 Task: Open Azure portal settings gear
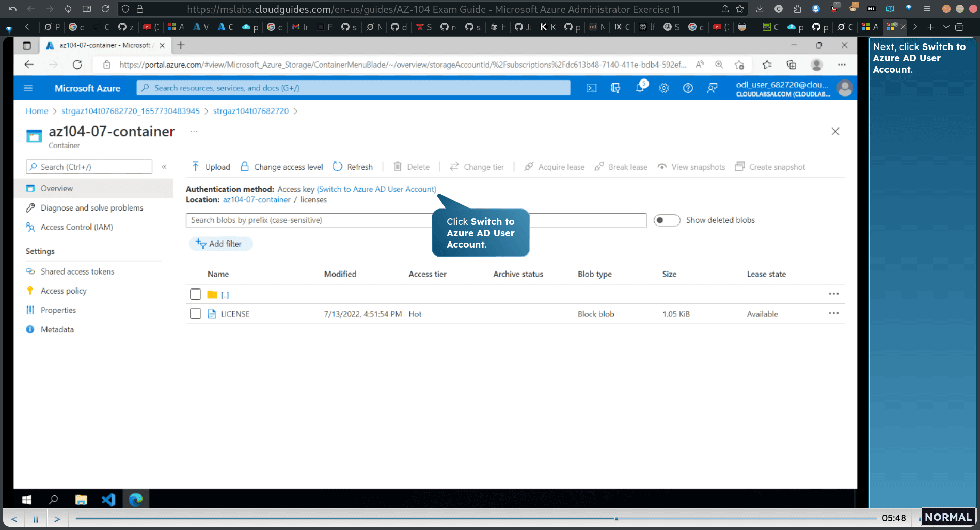tap(664, 88)
